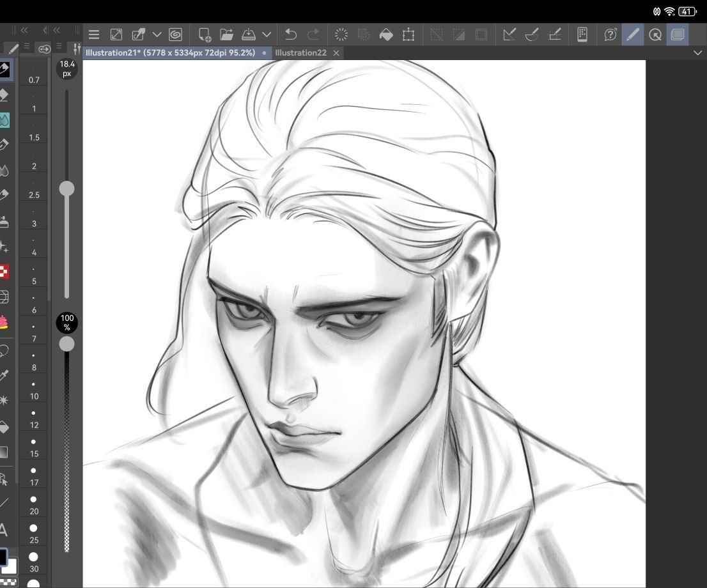Click the Undo arrow in the command bar
Screen dimensions: 707x588
[x=291, y=35]
